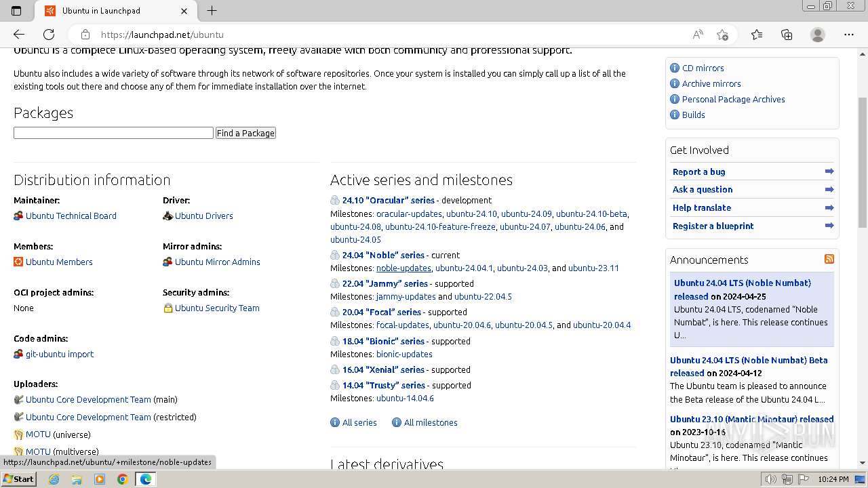Open the 18.04 "Bionic" series link
The height and width of the screenshot is (488, 868).
[x=383, y=341]
